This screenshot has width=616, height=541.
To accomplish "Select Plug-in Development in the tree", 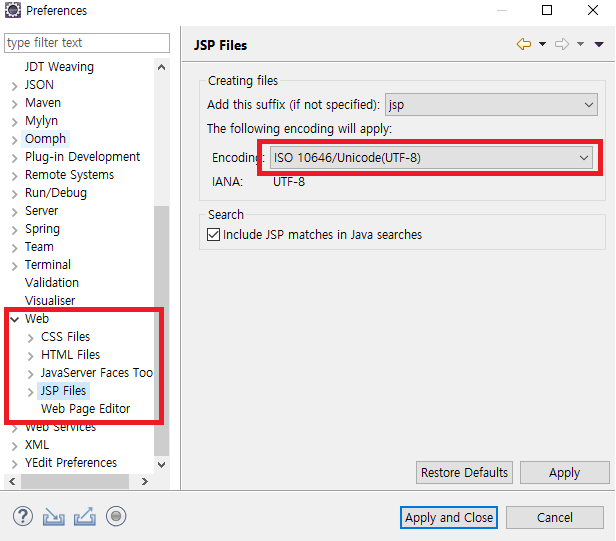I will (82, 156).
